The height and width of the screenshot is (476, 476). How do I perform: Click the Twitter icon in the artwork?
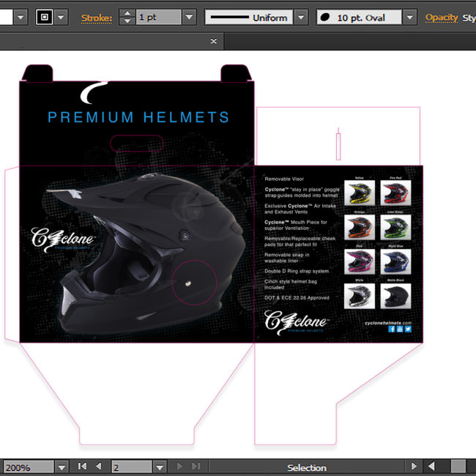408,329
